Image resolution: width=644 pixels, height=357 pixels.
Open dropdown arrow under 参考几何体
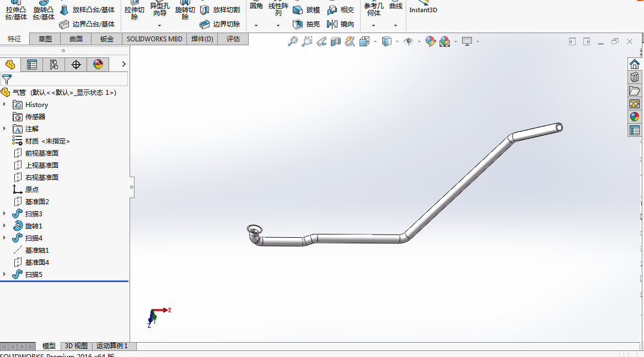point(373,25)
